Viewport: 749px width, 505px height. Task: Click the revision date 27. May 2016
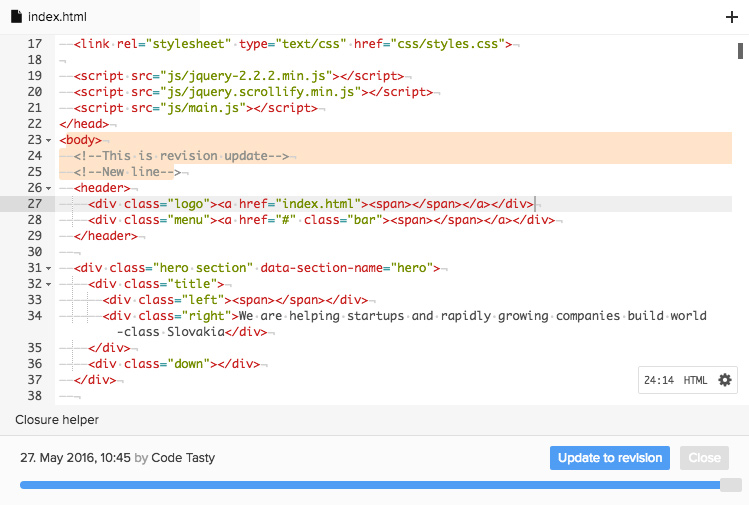pyautogui.click(x=75, y=458)
